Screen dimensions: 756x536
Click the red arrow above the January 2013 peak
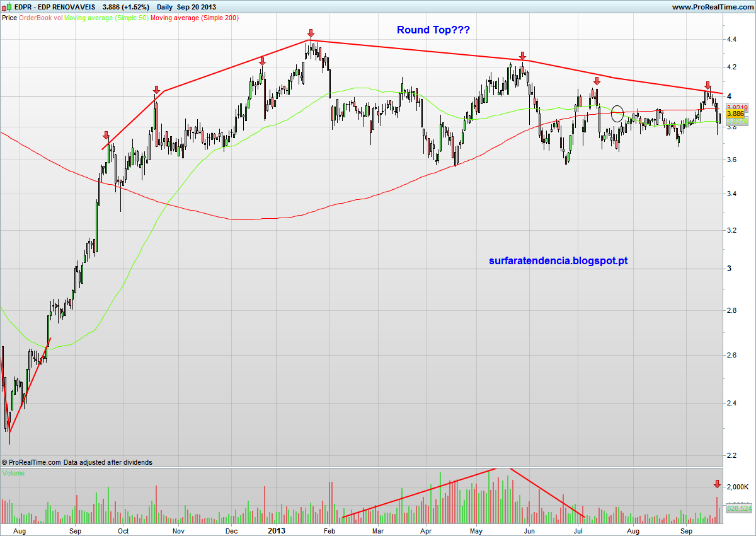tap(311, 33)
